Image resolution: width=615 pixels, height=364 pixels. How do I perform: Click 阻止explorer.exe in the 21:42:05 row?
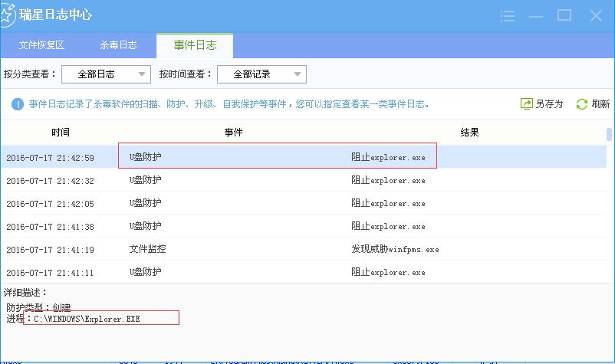(x=388, y=203)
